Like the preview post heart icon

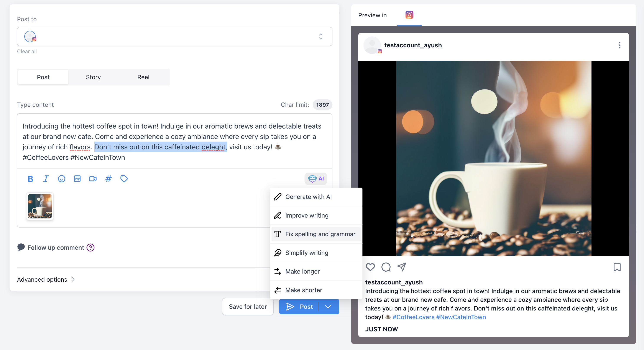coord(370,267)
